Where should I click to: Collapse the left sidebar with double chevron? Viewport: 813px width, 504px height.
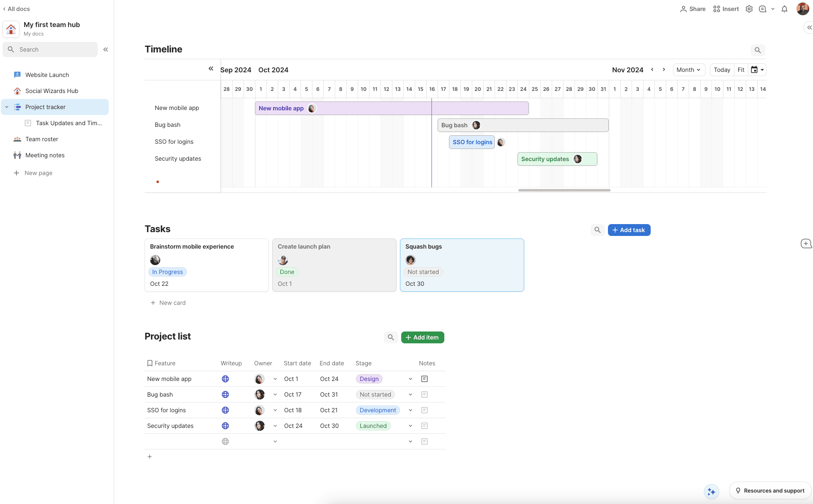pyautogui.click(x=106, y=49)
